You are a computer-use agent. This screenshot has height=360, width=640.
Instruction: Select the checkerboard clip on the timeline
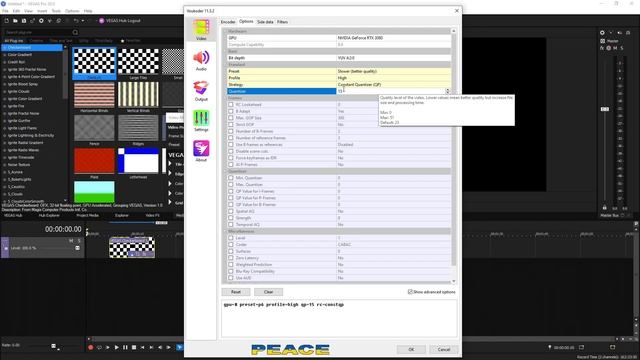pyautogui.click(x=132, y=247)
